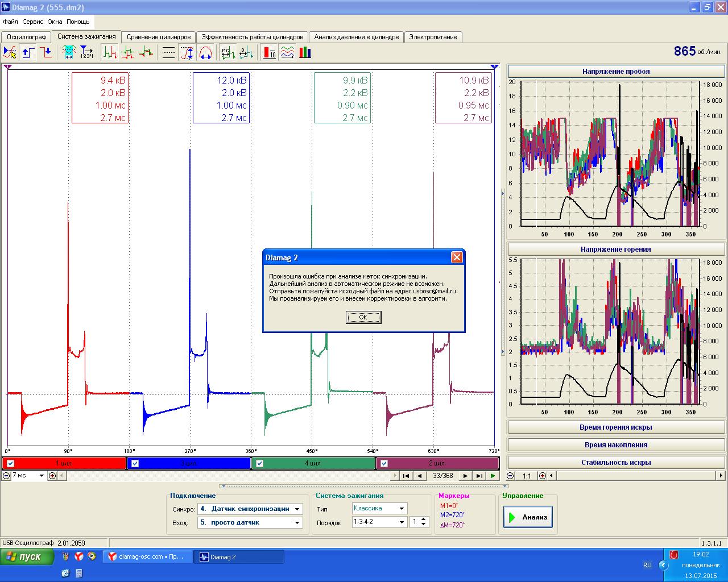Open the 7 мс timebase dropdown

coord(41,476)
